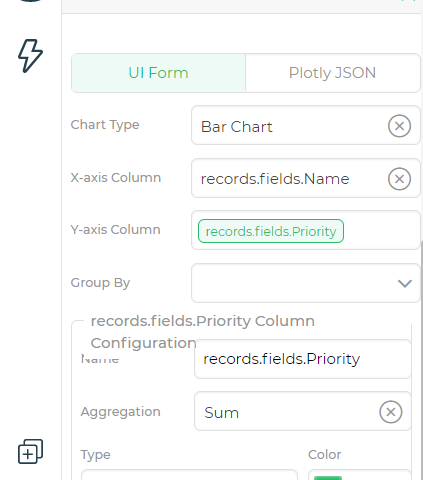
Task: Open the Type dropdown field
Action: click(189, 475)
